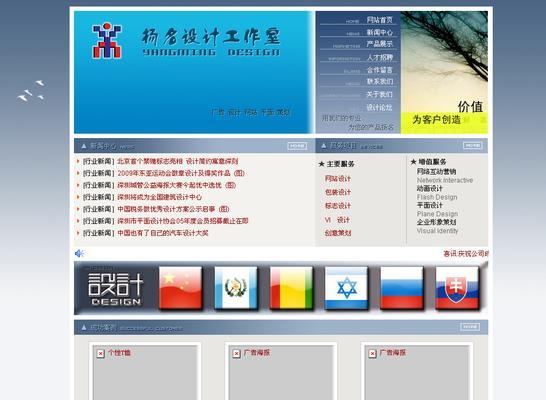Open 产品展示 navigation item
This screenshot has width=546, height=400.
tap(380, 44)
